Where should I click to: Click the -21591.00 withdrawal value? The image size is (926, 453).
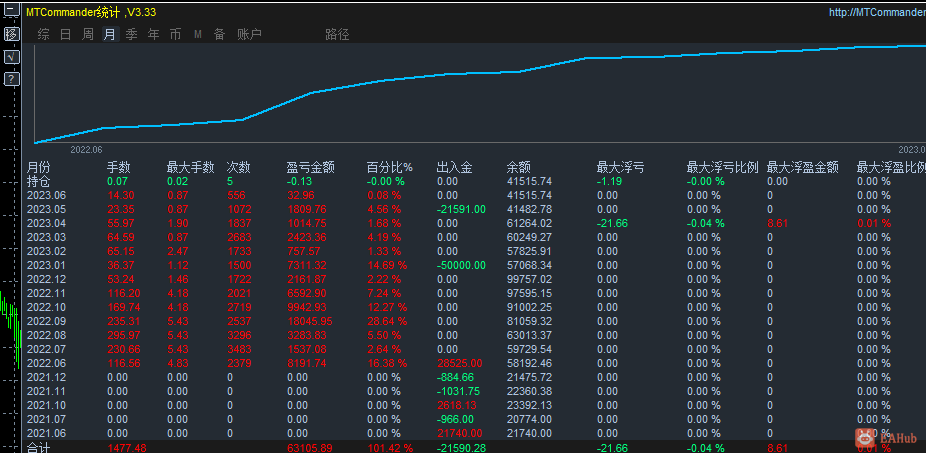tap(461, 210)
